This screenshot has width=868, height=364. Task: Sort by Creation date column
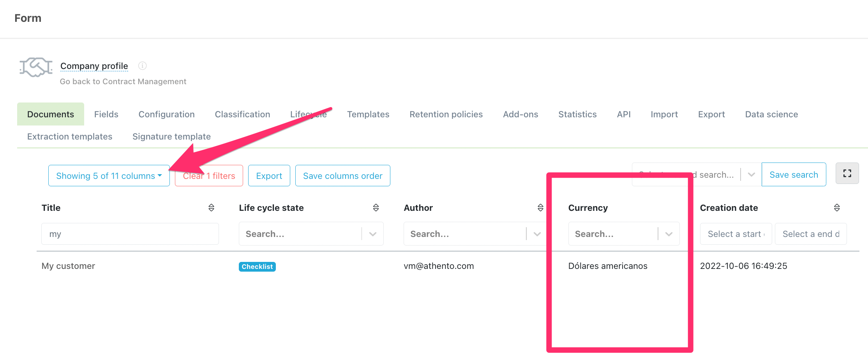tap(836, 208)
